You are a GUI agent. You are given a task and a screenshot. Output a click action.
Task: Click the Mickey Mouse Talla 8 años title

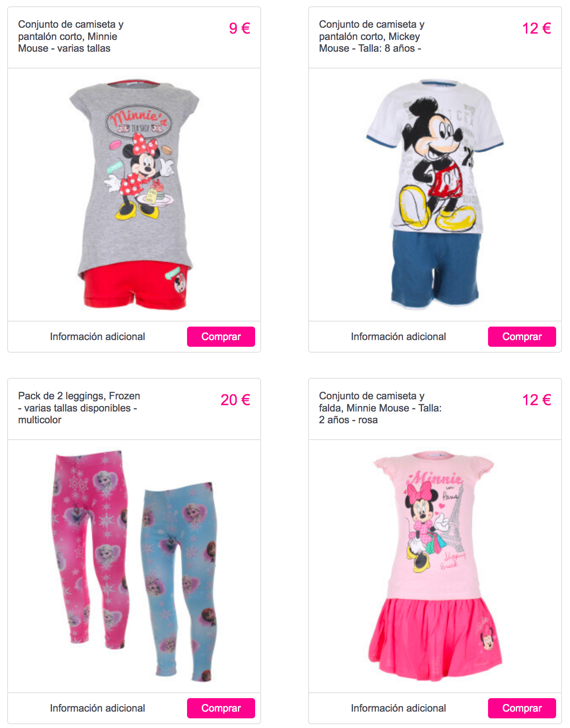pyautogui.click(x=372, y=36)
